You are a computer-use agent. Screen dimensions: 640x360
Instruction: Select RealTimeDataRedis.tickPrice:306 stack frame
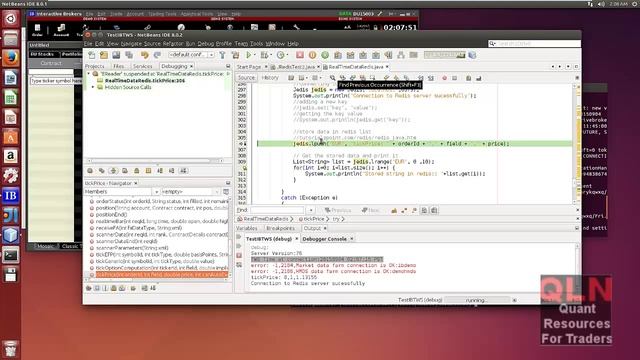coord(145,80)
